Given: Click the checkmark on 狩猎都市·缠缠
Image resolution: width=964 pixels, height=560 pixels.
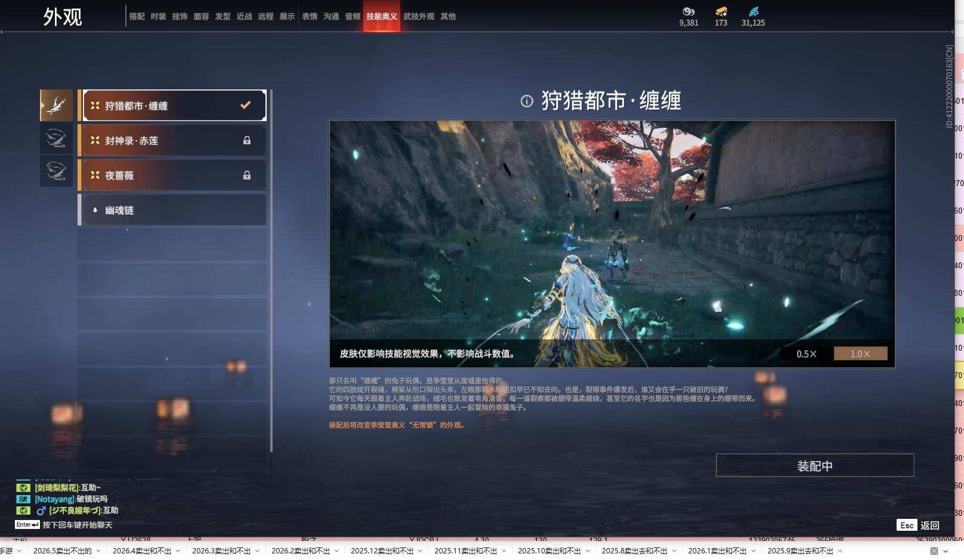Looking at the screenshot, I should [x=245, y=105].
